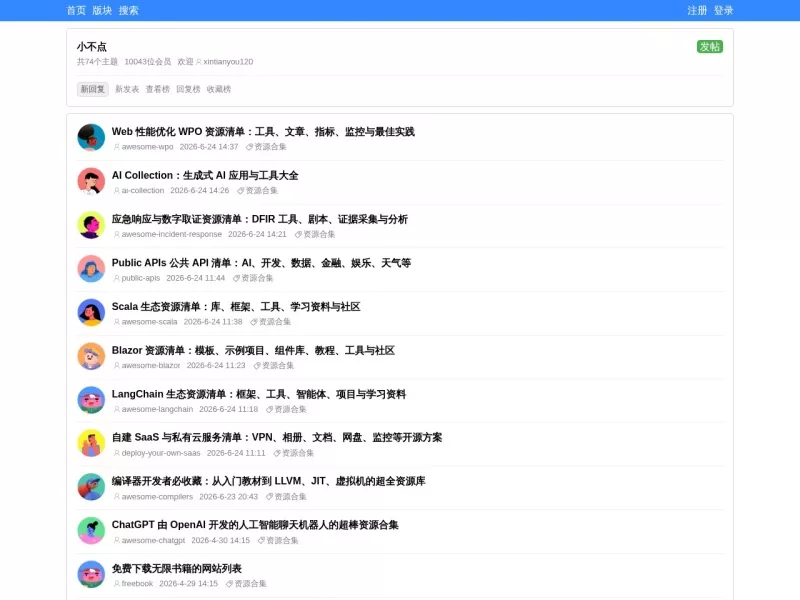This screenshot has height=600, width=800.
Task: Open the awesome-compilers author avatar
Action: (91, 488)
